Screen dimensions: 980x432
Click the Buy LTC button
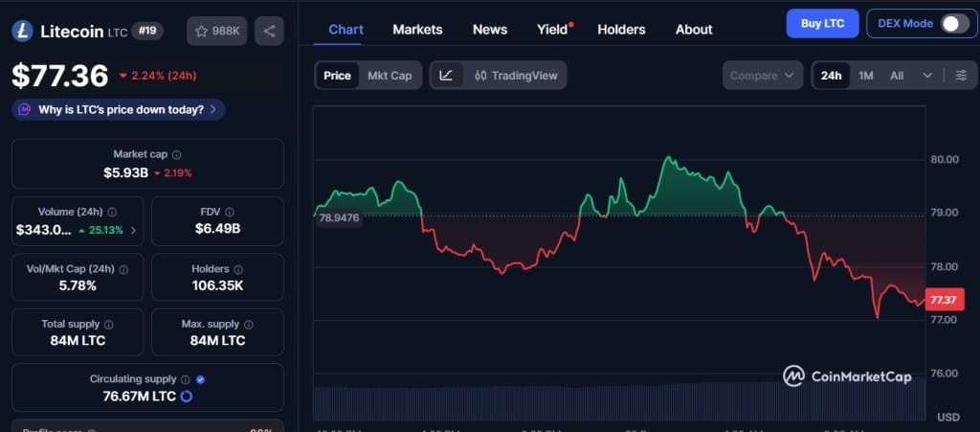coord(822,24)
